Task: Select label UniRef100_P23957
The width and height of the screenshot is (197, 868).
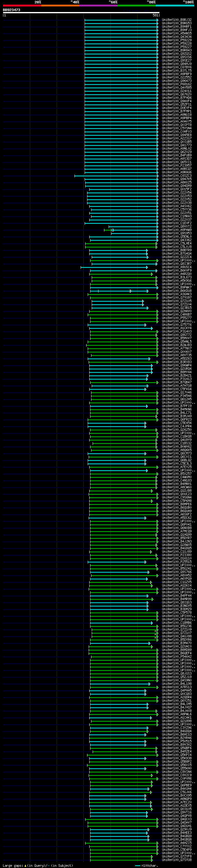Action: 176,165
